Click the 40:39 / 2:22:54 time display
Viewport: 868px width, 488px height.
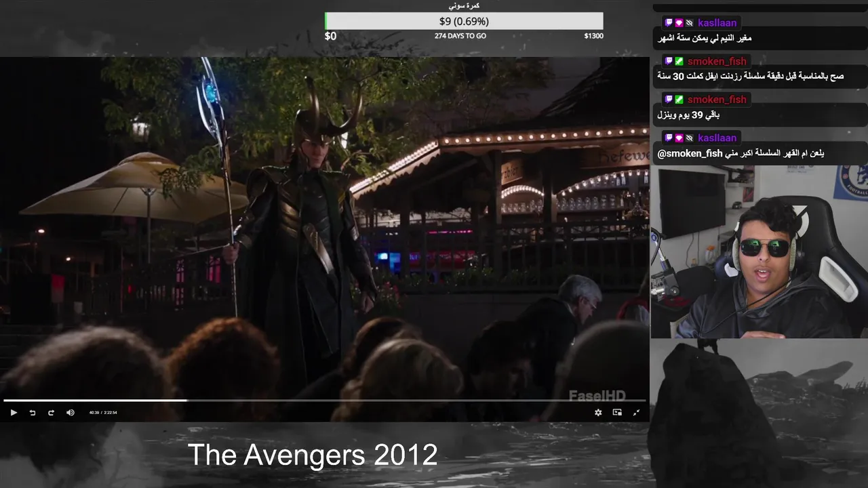pyautogui.click(x=103, y=413)
